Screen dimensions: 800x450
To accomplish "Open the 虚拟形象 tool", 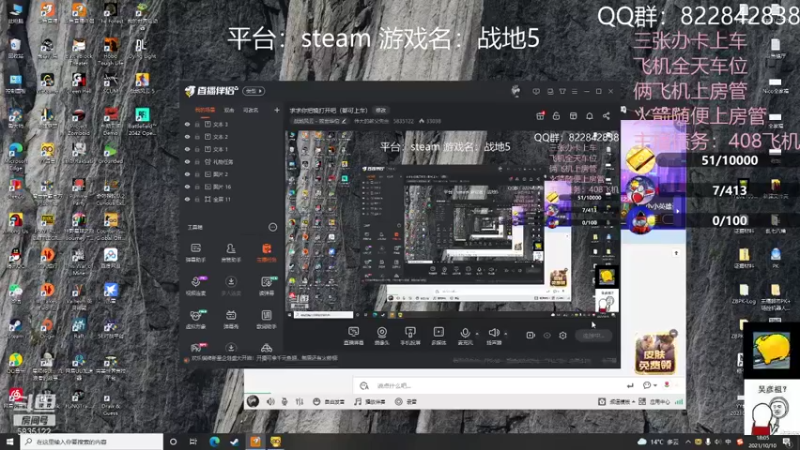I will pyautogui.click(x=196, y=319).
